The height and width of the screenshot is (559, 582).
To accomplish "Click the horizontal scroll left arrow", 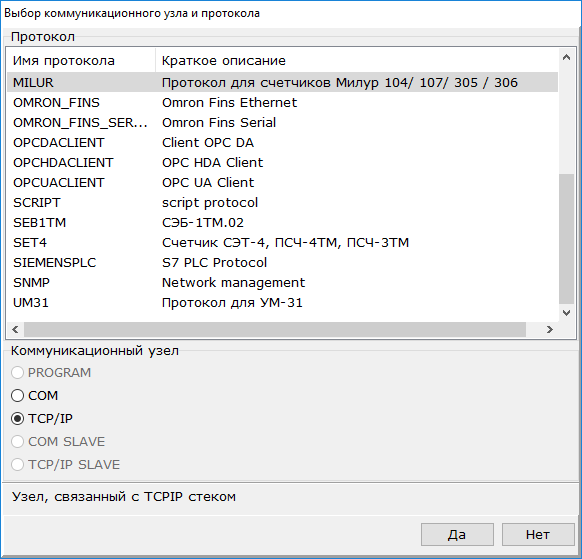I will pyautogui.click(x=15, y=330).
